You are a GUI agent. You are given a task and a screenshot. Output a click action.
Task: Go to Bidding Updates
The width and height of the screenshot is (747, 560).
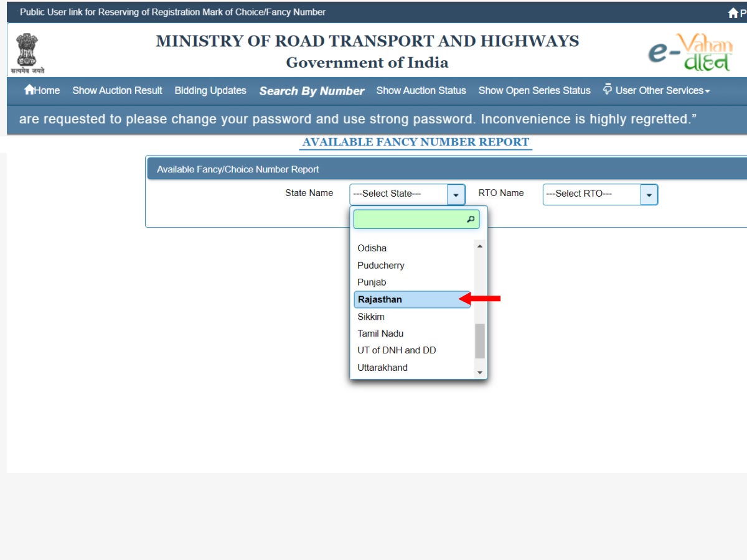click(x=210, y=90)
